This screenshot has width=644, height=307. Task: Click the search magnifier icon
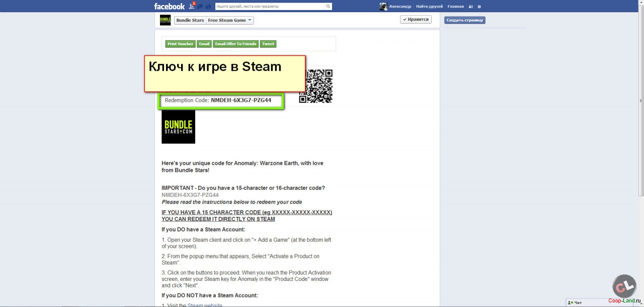coord(328,7)
